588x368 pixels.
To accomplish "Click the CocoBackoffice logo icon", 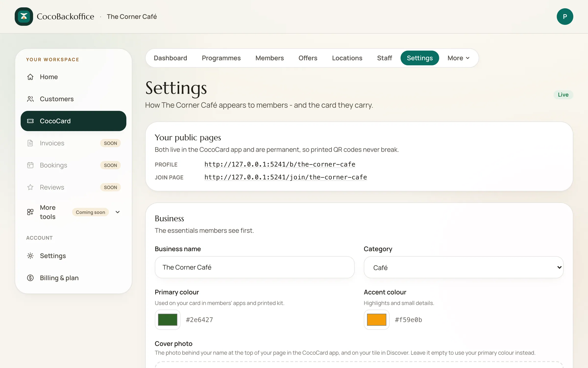I will (24, 16).
